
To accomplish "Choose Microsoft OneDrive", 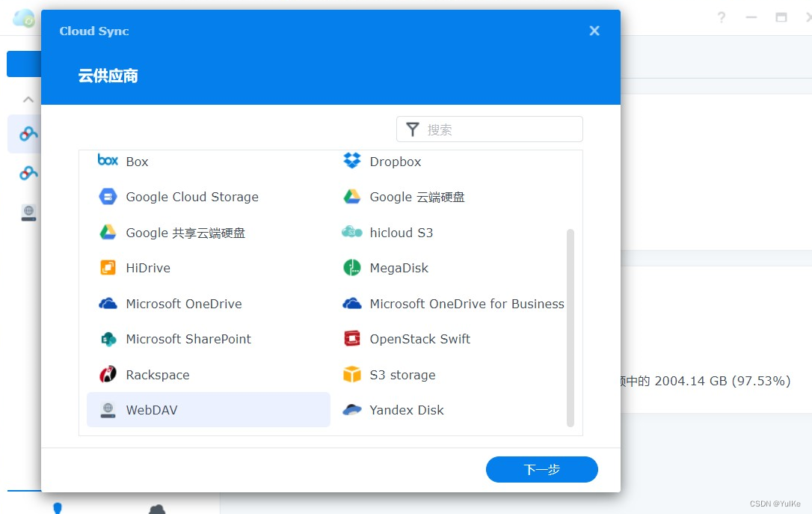I will pyautogui.click(x=183, y=304).
